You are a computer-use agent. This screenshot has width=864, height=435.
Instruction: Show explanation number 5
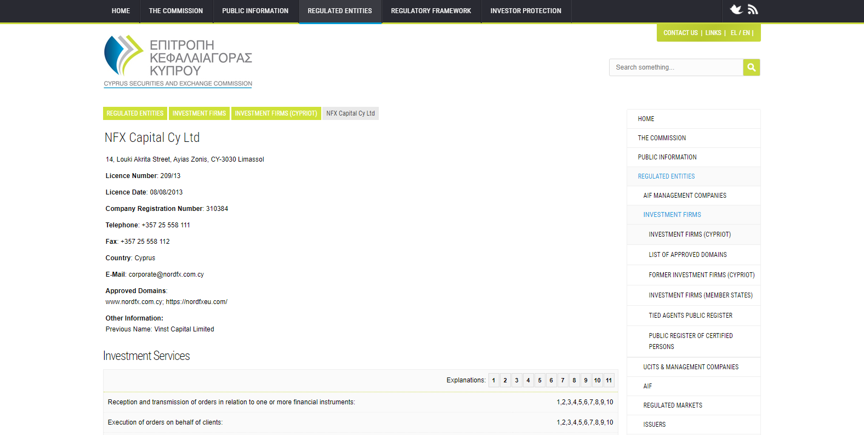(x=539, y=380)
